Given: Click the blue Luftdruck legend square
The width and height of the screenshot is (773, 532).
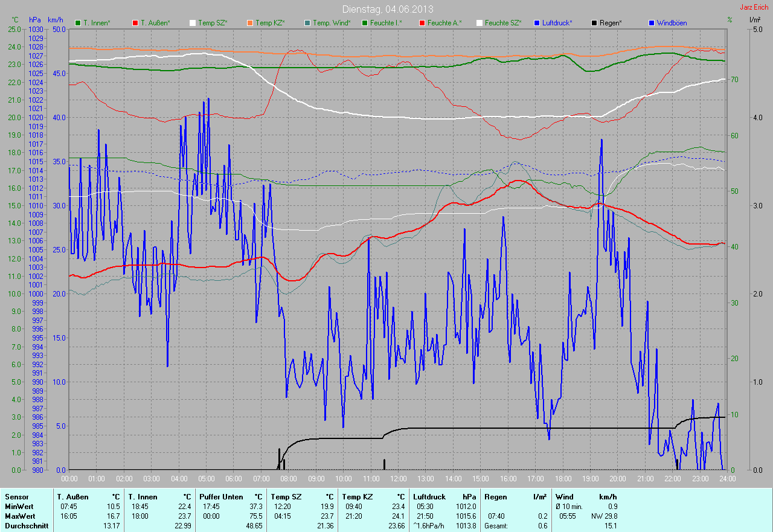Looking at the screenshot, I should (536, 23).
